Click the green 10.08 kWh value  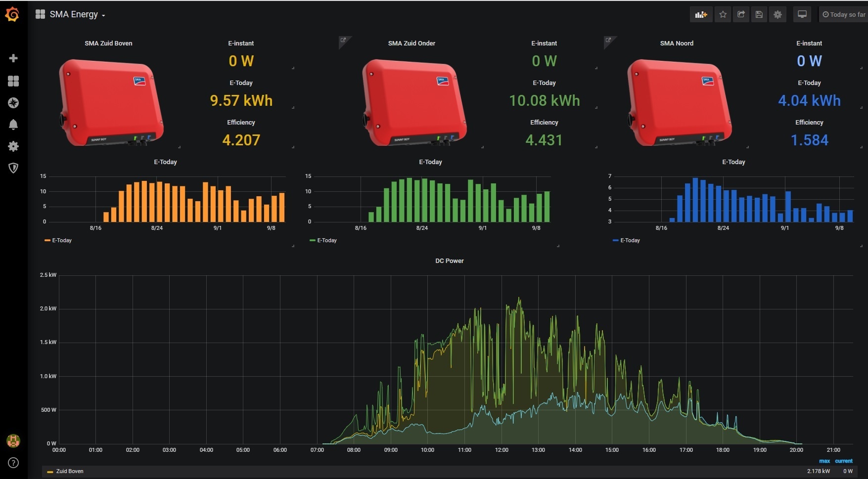pyautogui.click(x=545, y=101)
